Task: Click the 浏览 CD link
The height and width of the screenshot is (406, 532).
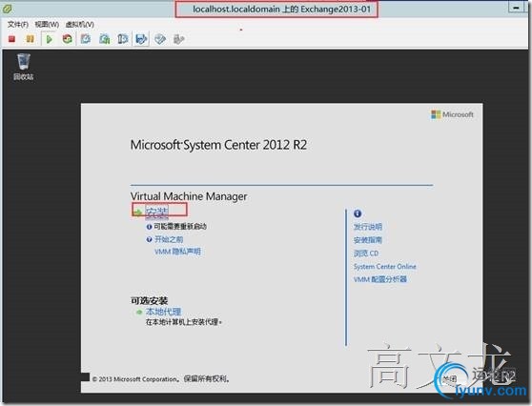Action: 366,254
